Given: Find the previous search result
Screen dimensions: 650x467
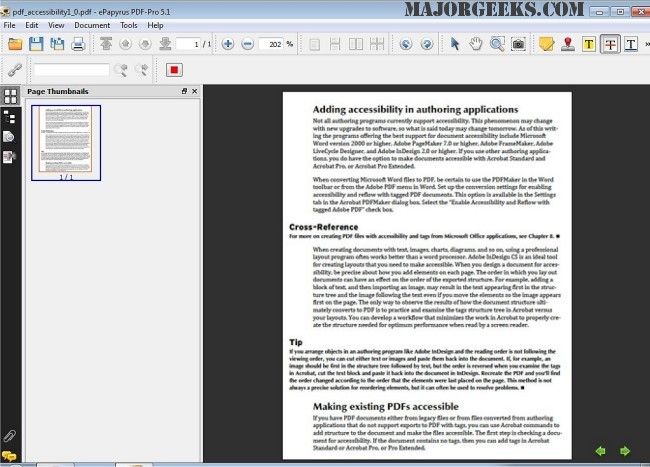Looking at the screenshot, I should pyautogui.click(x=121, y=70).
